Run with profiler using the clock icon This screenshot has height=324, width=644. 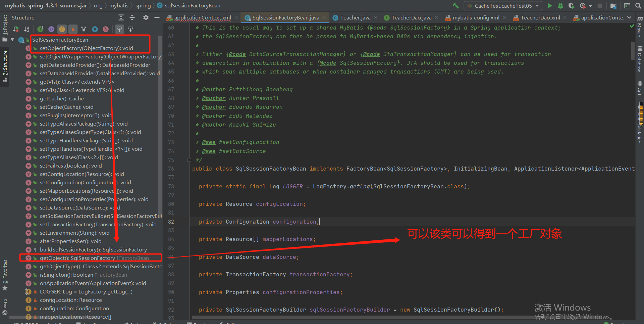[x=583, y=5]
